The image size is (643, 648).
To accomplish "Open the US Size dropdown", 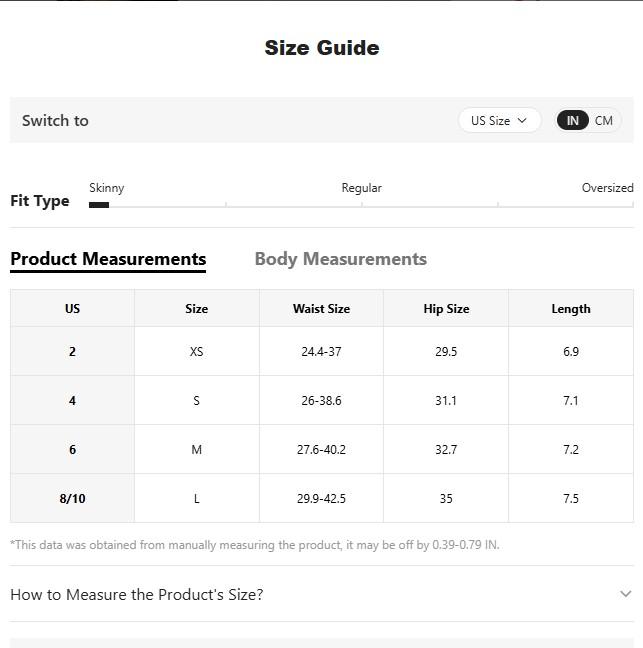I will coord(499,120).
